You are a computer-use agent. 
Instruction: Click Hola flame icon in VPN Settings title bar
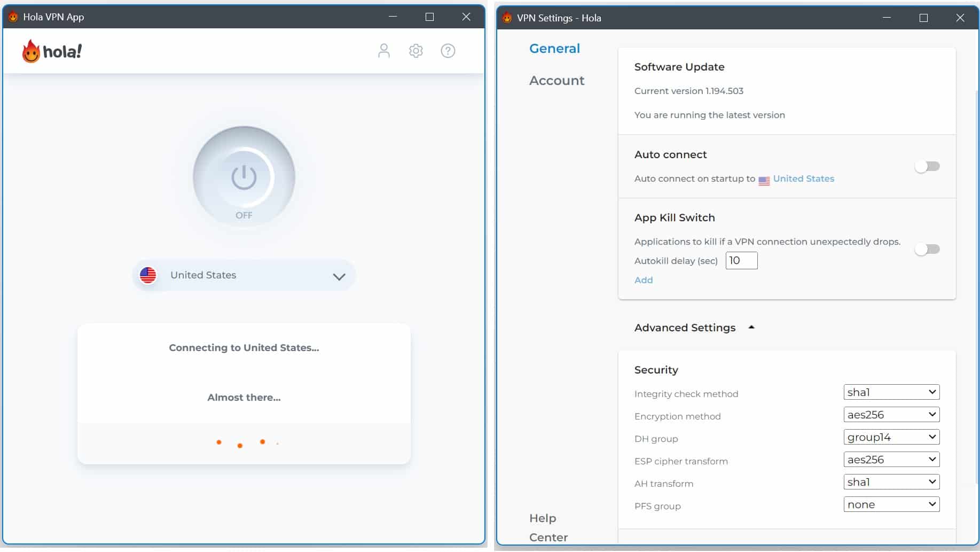[x=507, y=18]
